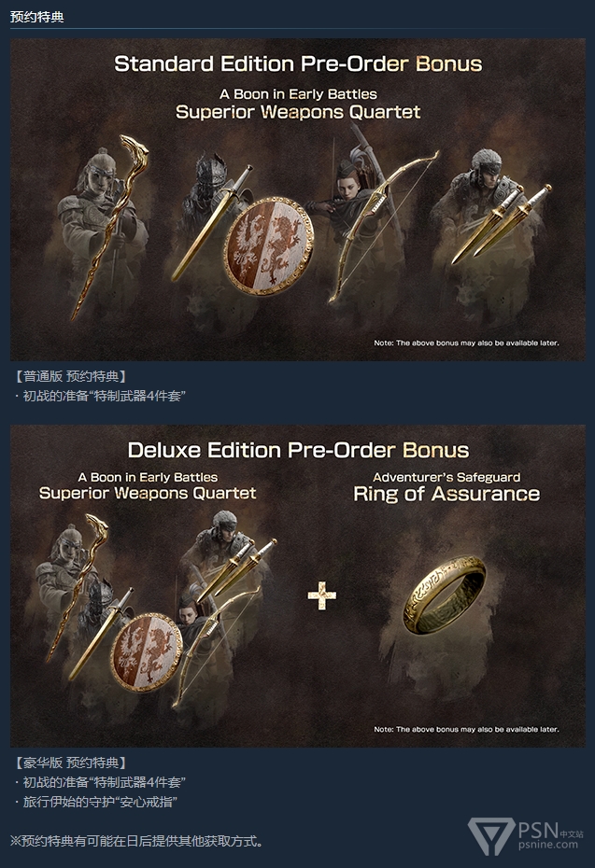595x868 pixels.
Task: Click the golden sword beside the top shield
Action: pyautogui.click(x=211, y=222)
